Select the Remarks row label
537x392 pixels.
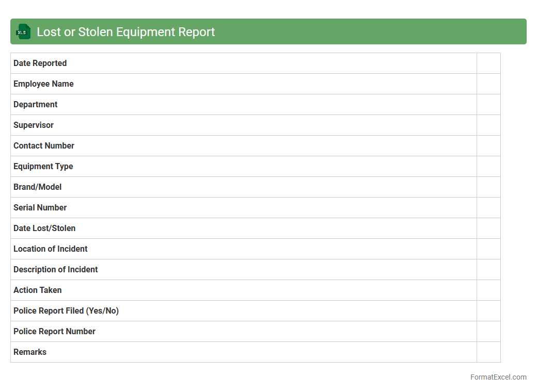(30, 352)
